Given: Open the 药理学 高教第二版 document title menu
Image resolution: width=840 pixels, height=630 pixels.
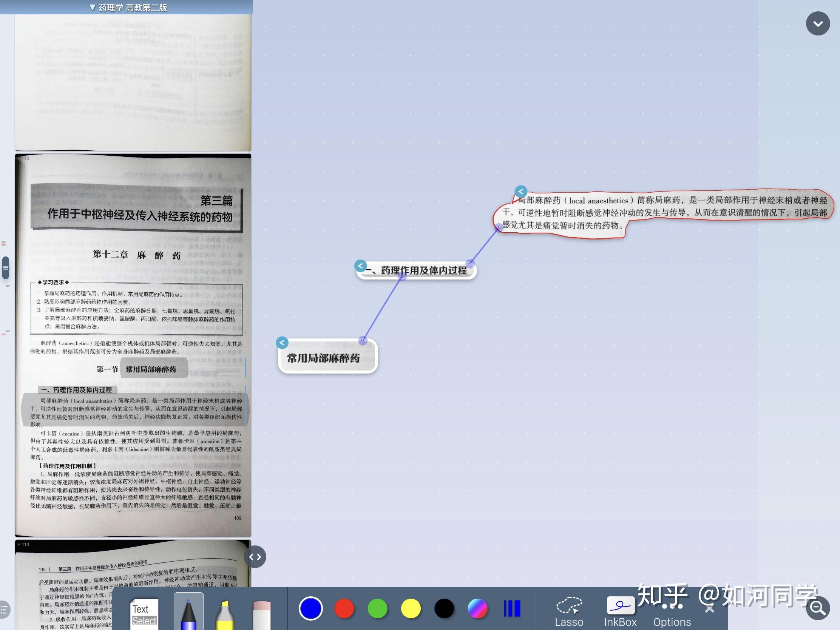Looking at the screenshot, I should (x=128, y=7).
